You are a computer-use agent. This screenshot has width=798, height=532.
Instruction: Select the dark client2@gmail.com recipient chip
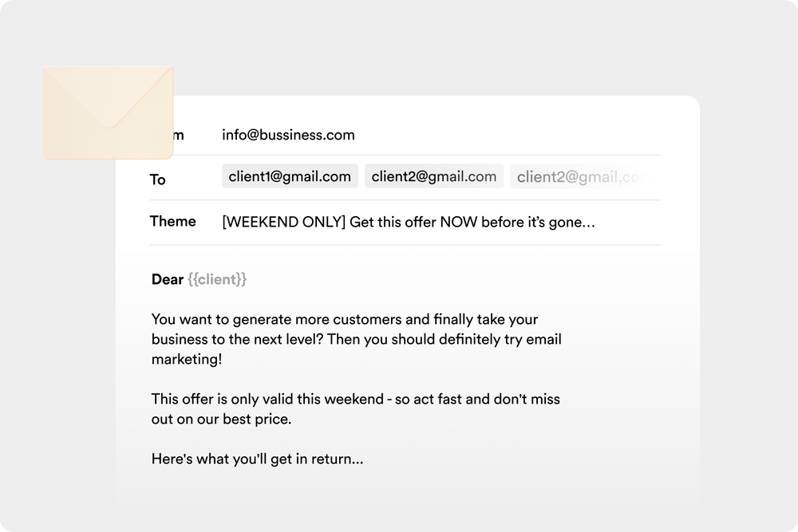click(434, 176)
